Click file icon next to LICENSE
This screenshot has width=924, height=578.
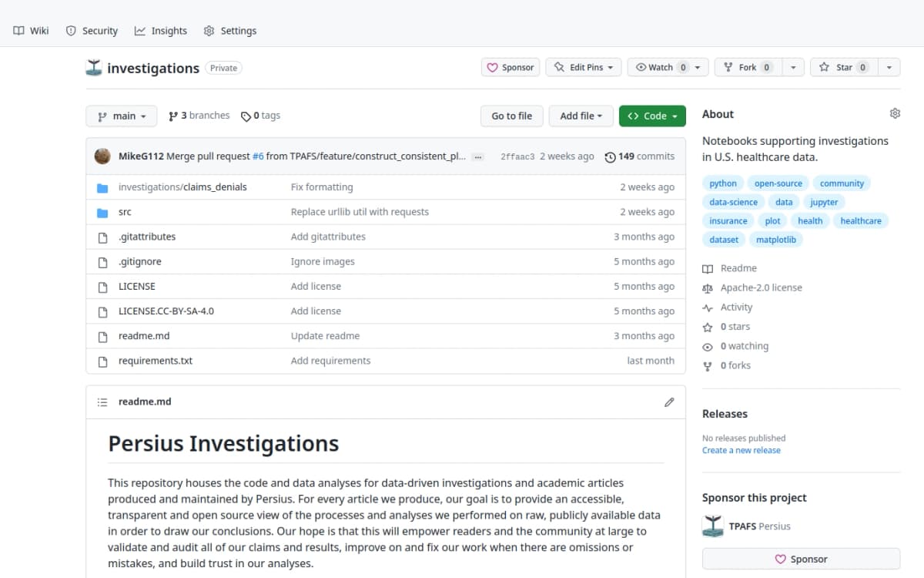click(x=102, y=286)
